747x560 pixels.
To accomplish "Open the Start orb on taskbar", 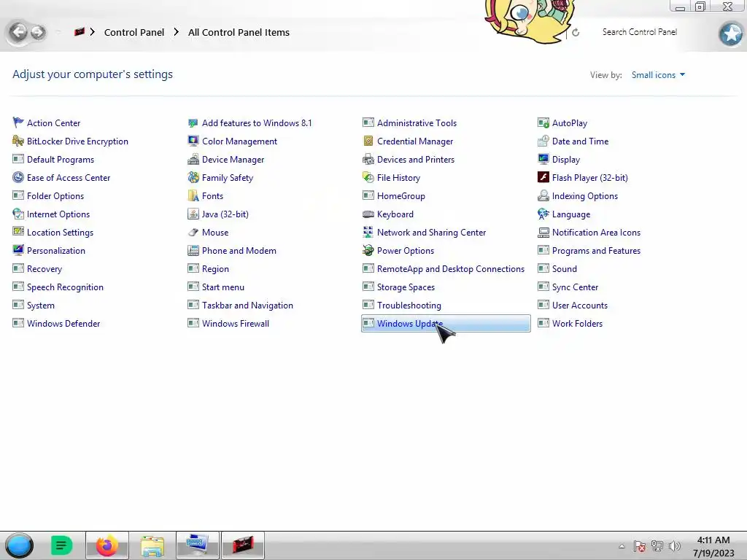I will (x=19, y=545).
